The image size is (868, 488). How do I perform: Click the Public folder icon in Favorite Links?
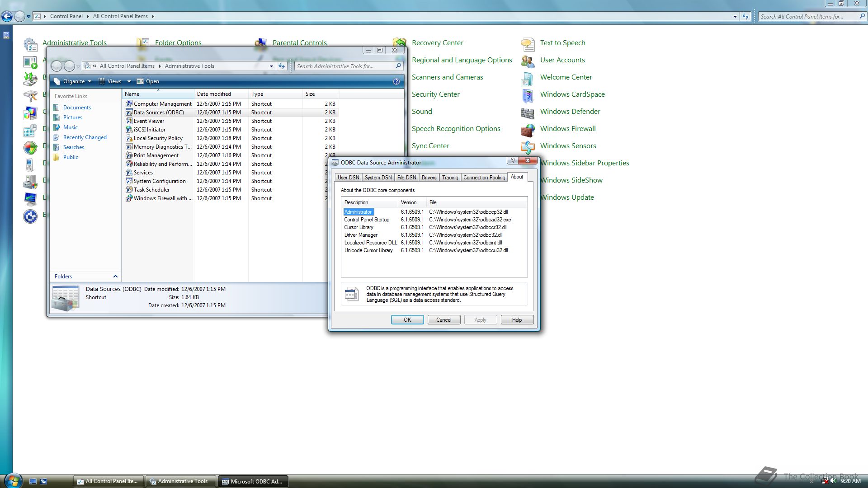point(56,157)
